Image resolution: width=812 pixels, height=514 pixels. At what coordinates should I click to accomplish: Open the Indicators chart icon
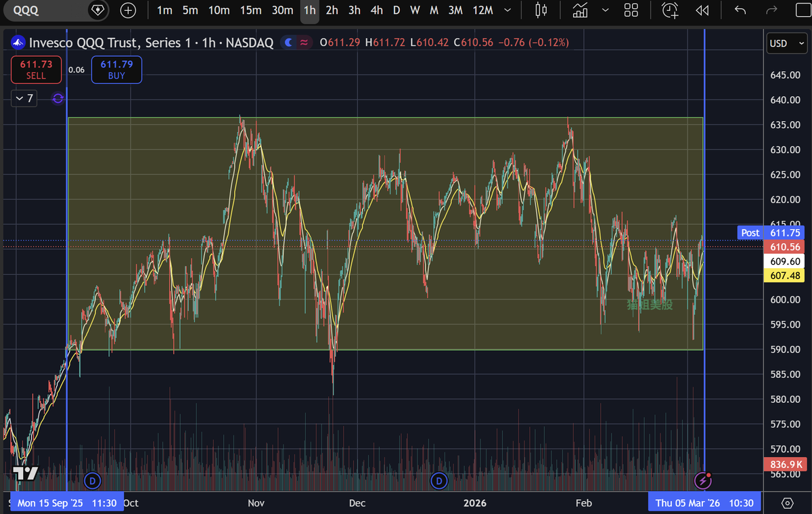[580, 10]
